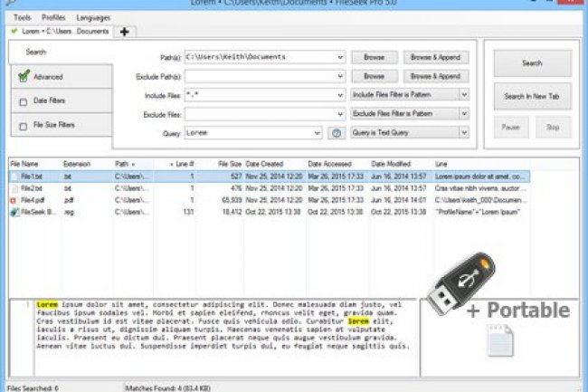Click the green check icon on Lorem tab

(x=14, y=31)
